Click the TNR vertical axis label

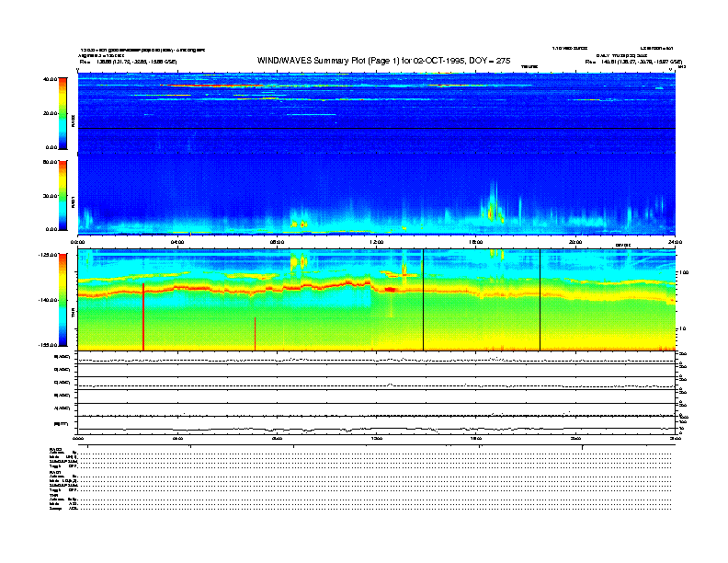coord(73,314)
